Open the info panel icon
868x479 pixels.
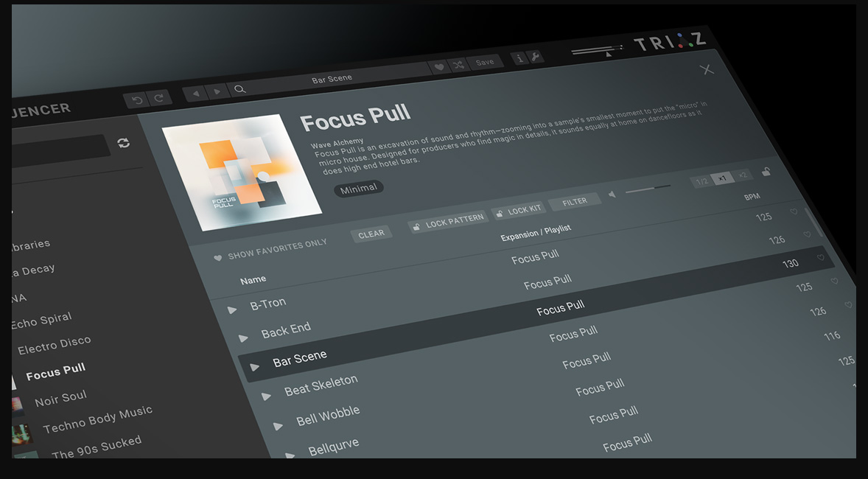[519, 57]
